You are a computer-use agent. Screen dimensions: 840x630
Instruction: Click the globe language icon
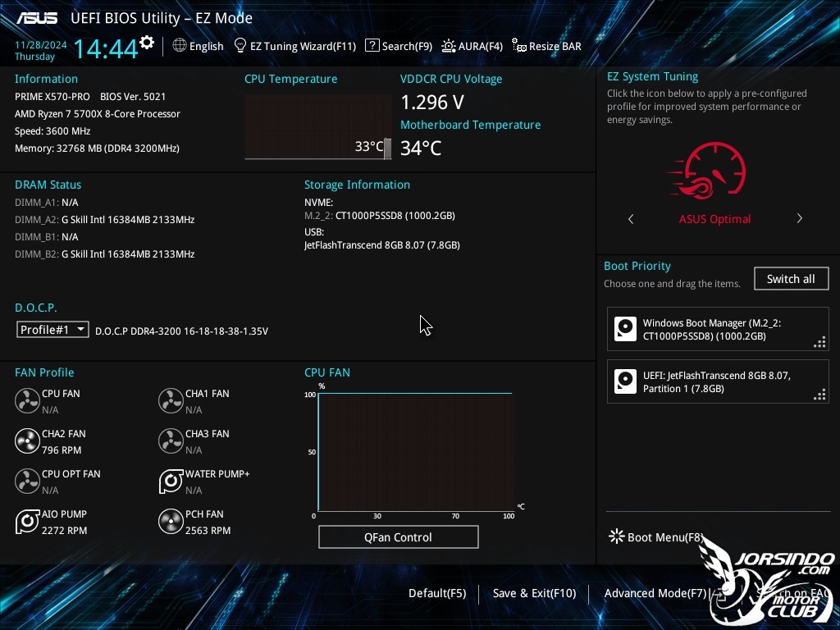click(180, 46)
